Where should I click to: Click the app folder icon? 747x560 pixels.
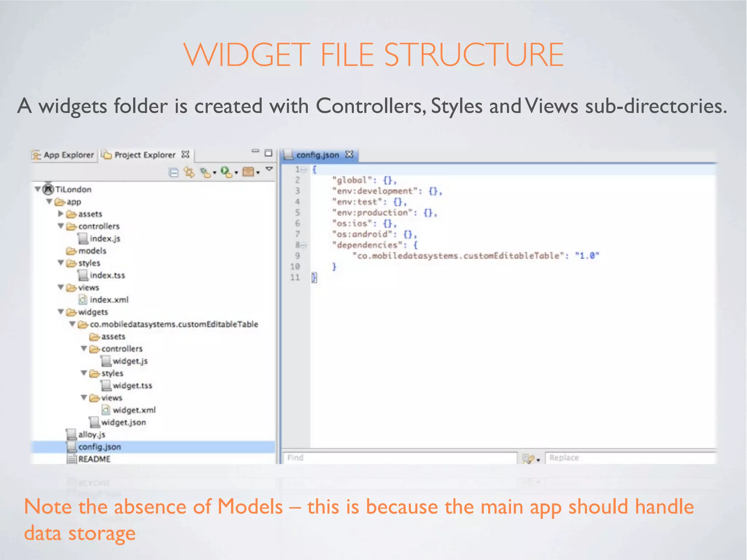pos(60,202)
